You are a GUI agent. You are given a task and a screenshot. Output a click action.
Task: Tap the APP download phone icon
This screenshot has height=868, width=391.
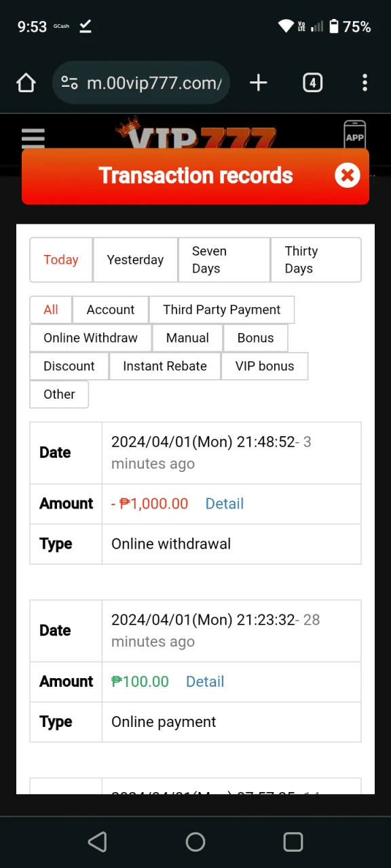coord(355,134)
